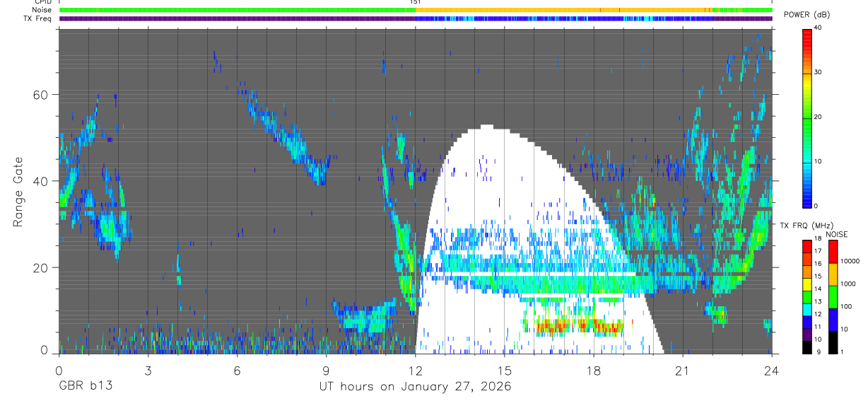Viewport: 868px width, 401px height.
Task: Click the 151 CPID value above the noise strip
Action: coord(415,2)
